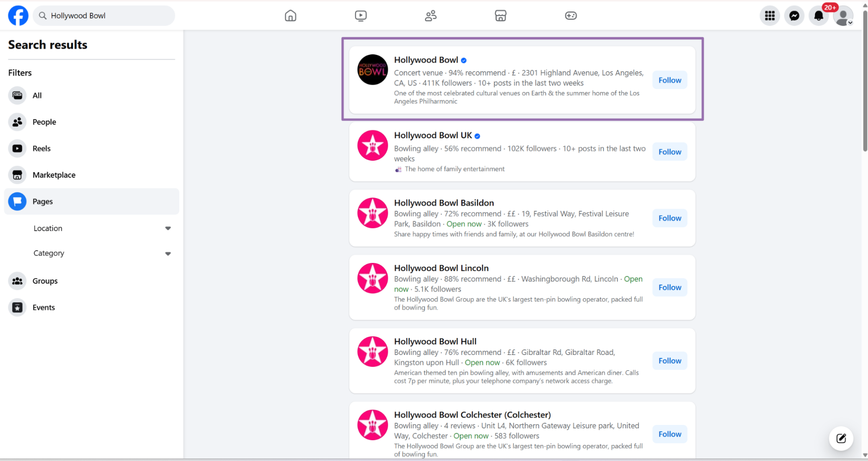This screenshot has width=868, height=461.
Task: Click the Marketplace filter icon
Action: click(x=17, y=175)
